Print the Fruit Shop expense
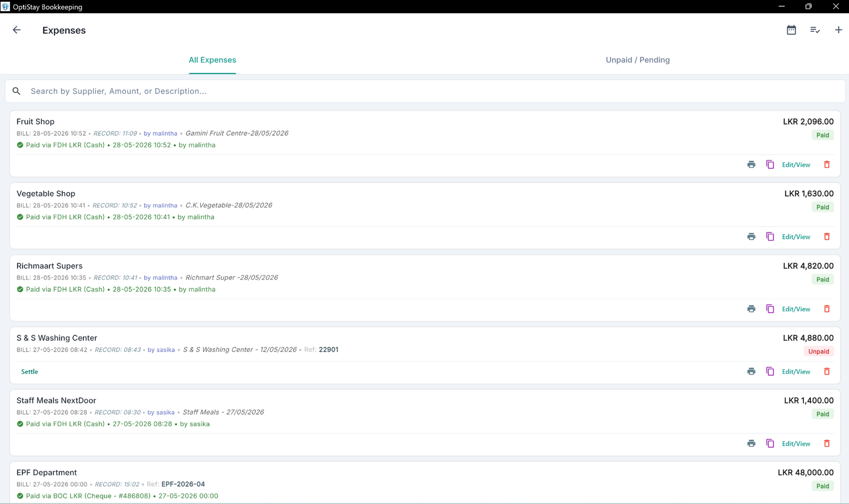Viewport: 849px width, 504px height. point(751,164)
